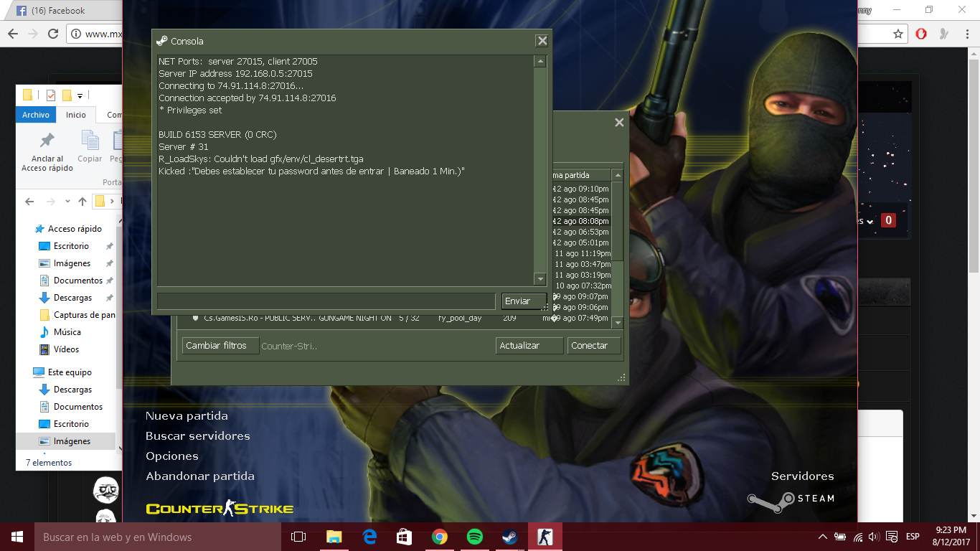Click Cambiar filtros in the server browser
The image size is (980, 551).
220,346
